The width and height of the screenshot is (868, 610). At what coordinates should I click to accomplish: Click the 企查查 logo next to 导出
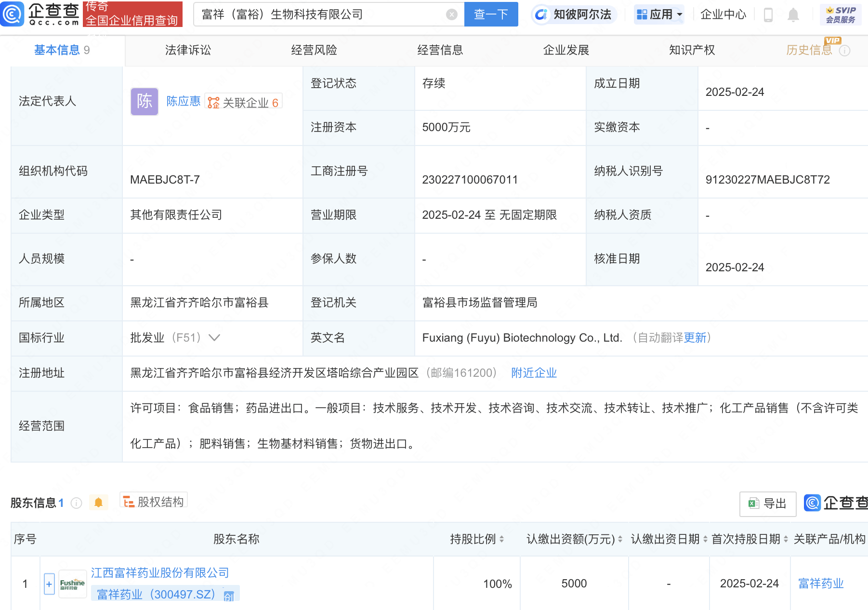[836, 503]
